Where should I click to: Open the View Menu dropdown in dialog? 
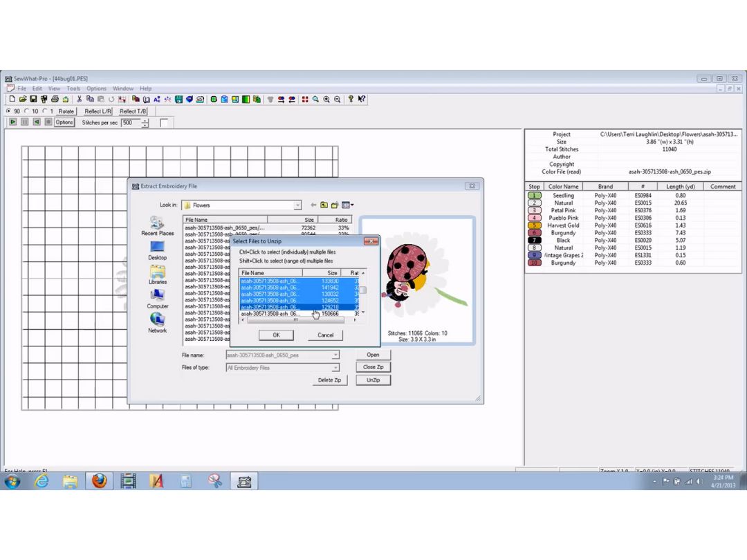pos(348,205)
